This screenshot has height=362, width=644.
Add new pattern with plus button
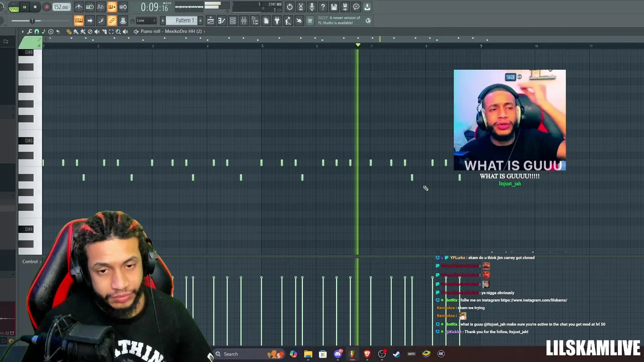coord(200,21)
